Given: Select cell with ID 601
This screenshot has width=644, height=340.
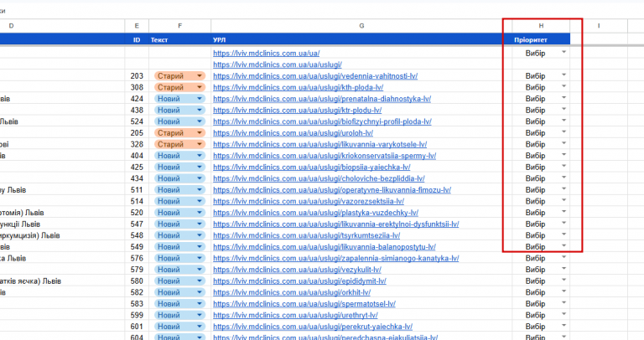Looking at the screenshot, I should pyautogui.click(x=137, y=327).
